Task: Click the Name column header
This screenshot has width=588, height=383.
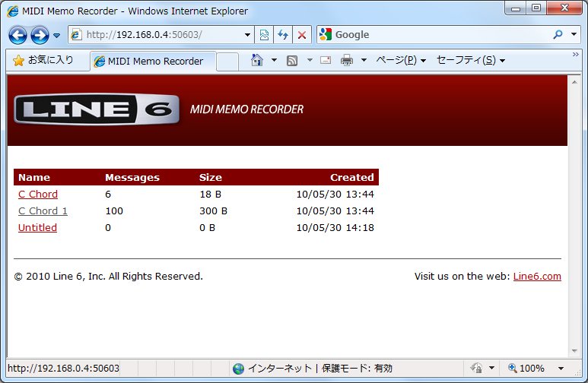Action: tap(34, 177)
